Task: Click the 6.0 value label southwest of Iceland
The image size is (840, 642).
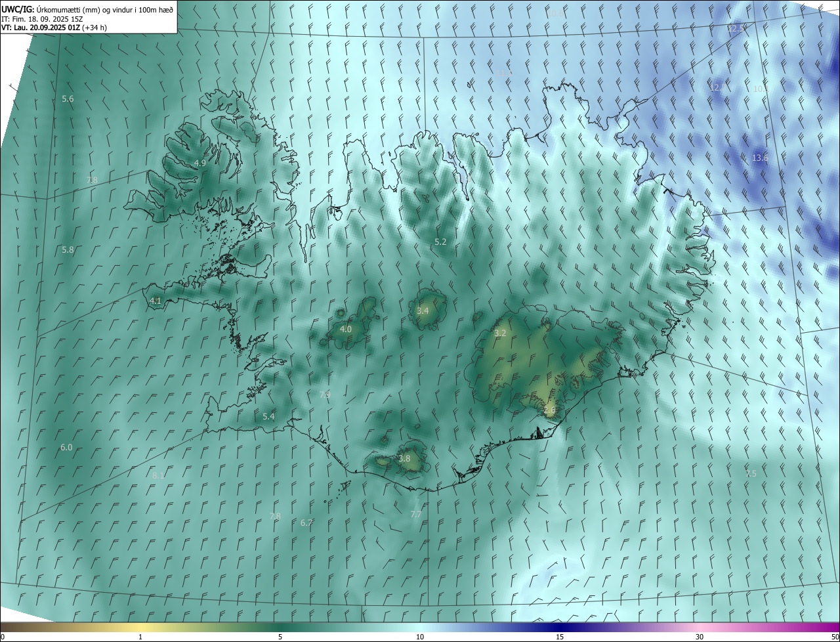Action: 66,447
